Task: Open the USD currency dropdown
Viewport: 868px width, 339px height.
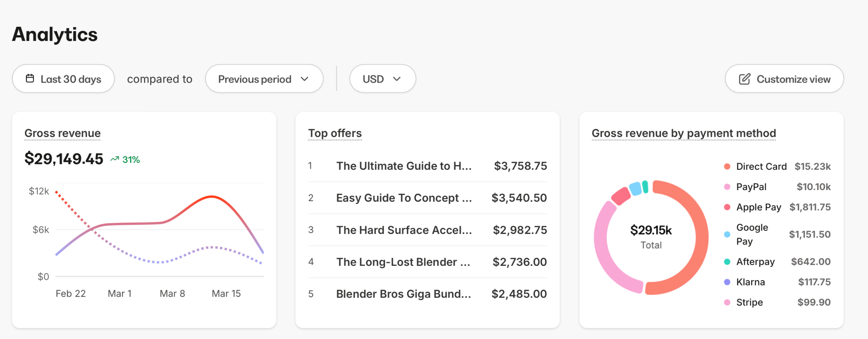Action: [382, 79]
